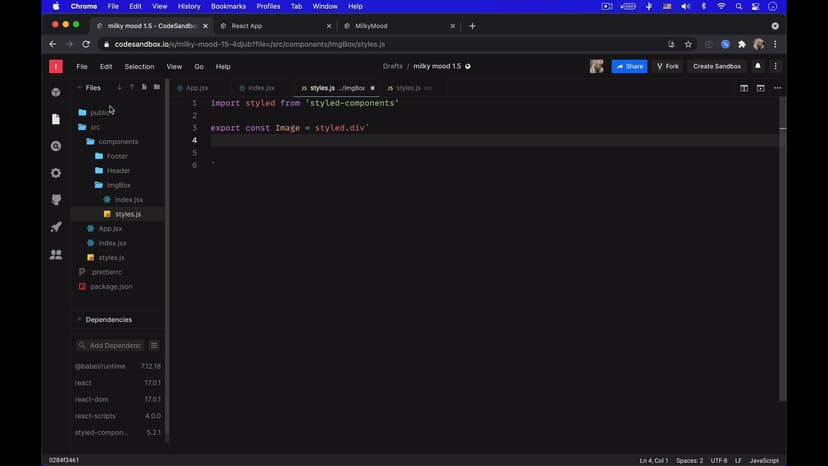This screenshot has width=828, height=466.
Task: Click the blue Share button
Action: click(630, 66)
